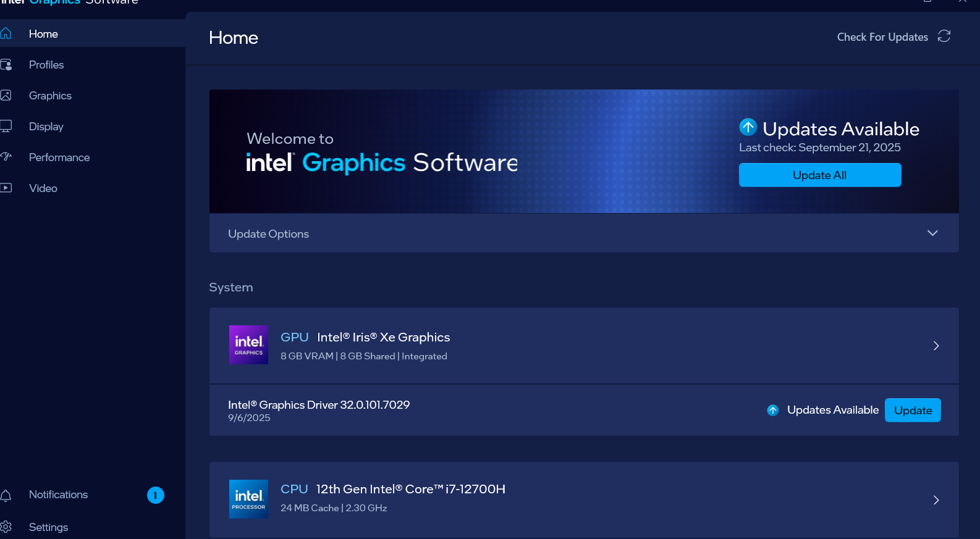The image size is (980, 539).
Task: Open Notifications from the sidebar
Action: 58,495
